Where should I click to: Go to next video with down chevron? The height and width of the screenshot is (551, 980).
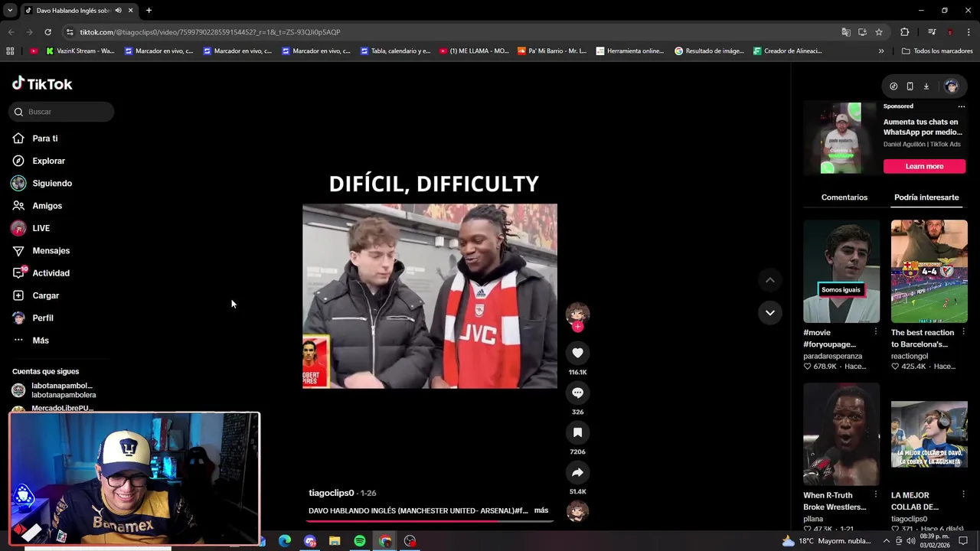pyautogui.click(x=770, y=312)
